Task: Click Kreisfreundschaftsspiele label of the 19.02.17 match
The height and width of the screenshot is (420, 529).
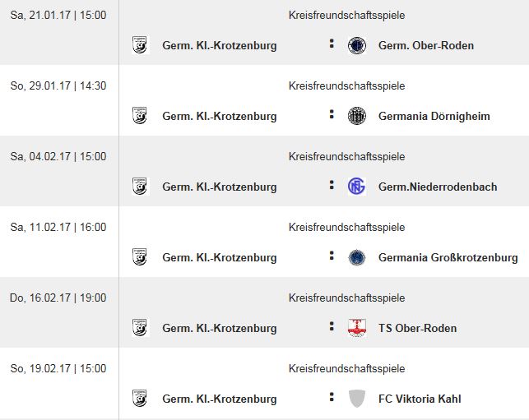Action: pyautogui.click(x=346, y=368)
